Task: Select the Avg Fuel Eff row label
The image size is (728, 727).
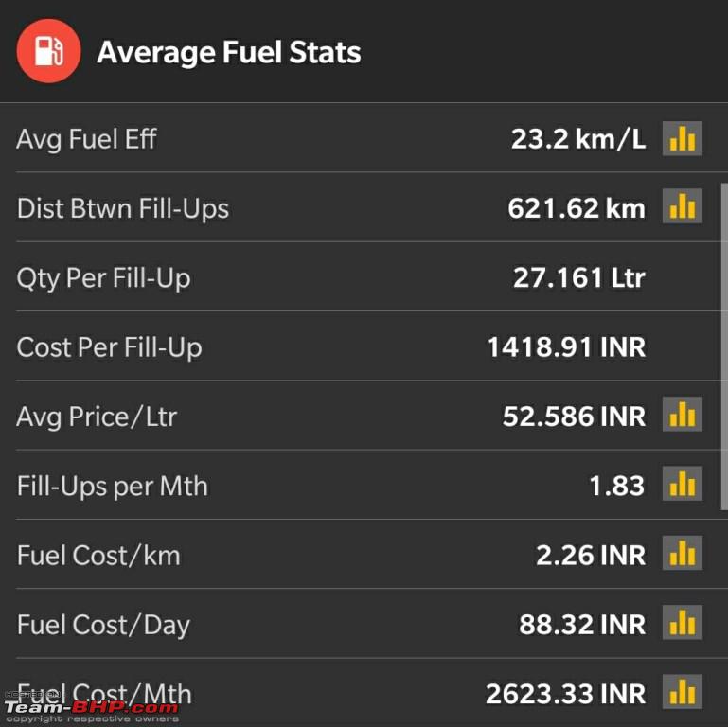Action: [87, 139]
